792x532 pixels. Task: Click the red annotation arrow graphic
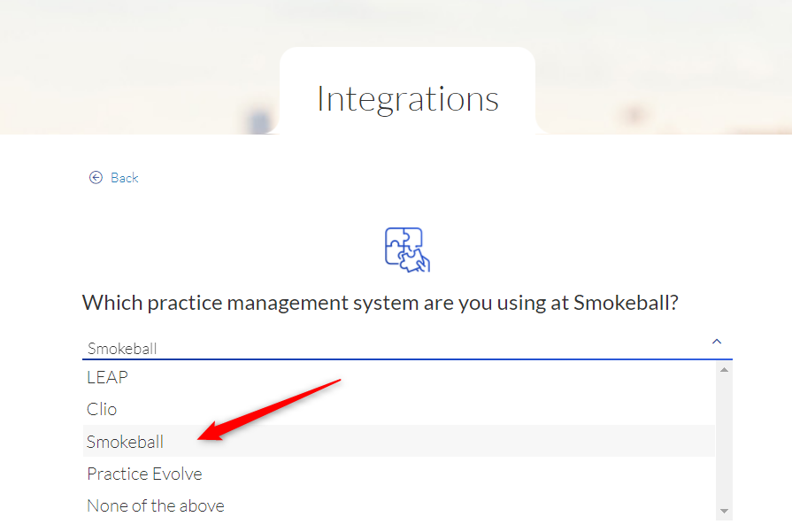(x=269, y=409)
